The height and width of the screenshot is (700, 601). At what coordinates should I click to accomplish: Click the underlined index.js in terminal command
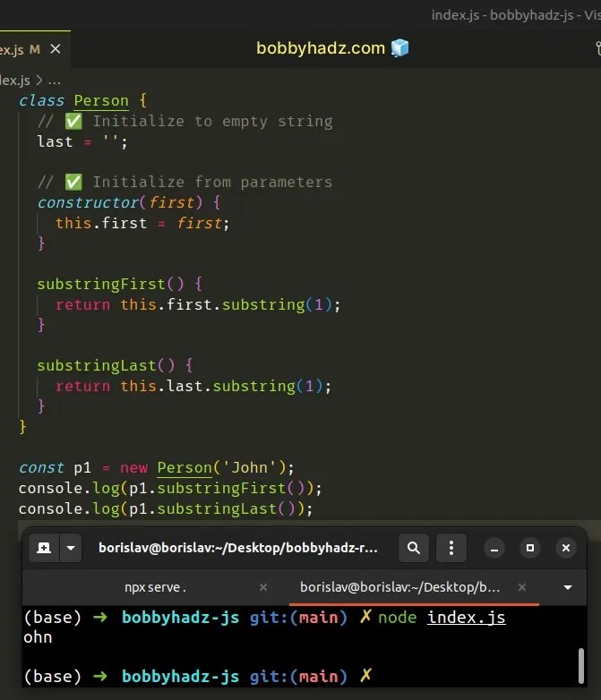click(466, 618)
